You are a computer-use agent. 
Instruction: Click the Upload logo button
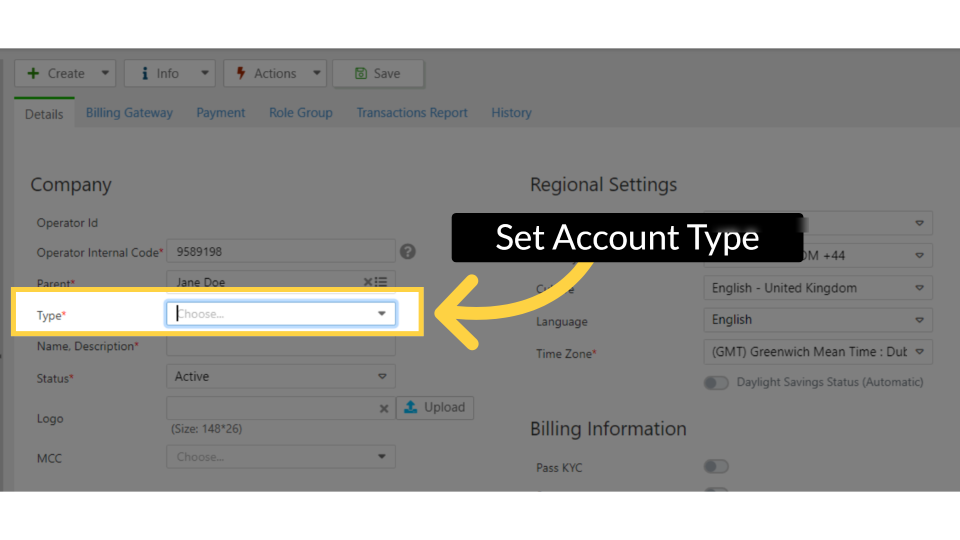(435, 407)
